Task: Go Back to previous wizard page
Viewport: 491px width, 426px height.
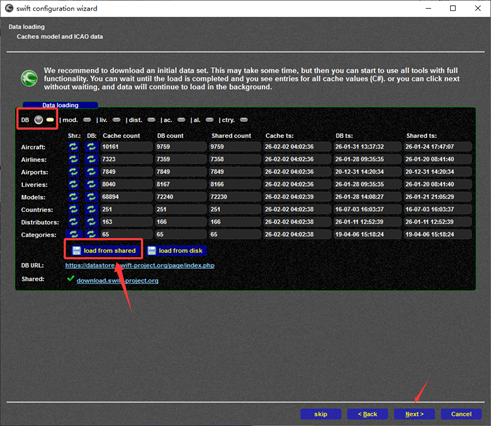Action: 367,414
